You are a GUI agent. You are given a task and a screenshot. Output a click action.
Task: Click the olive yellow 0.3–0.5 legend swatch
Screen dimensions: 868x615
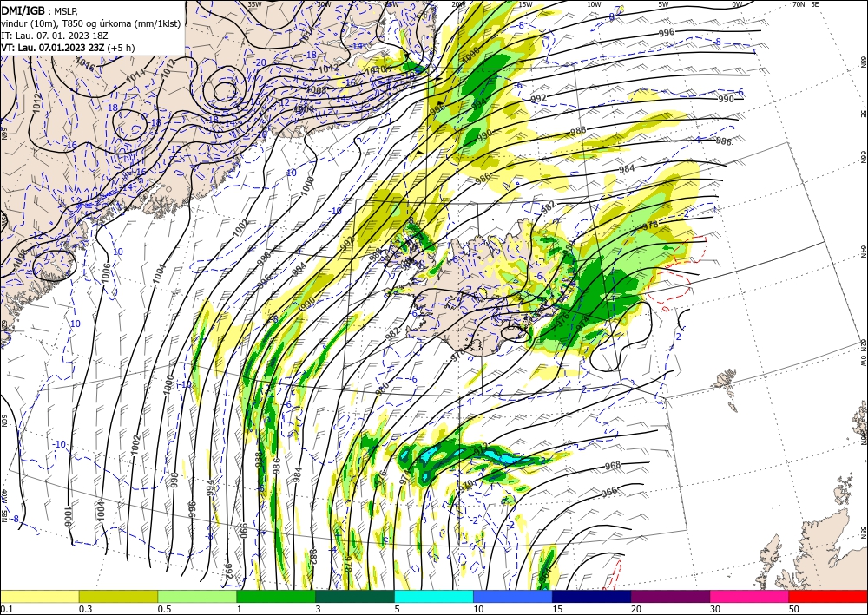coord(118,596)
